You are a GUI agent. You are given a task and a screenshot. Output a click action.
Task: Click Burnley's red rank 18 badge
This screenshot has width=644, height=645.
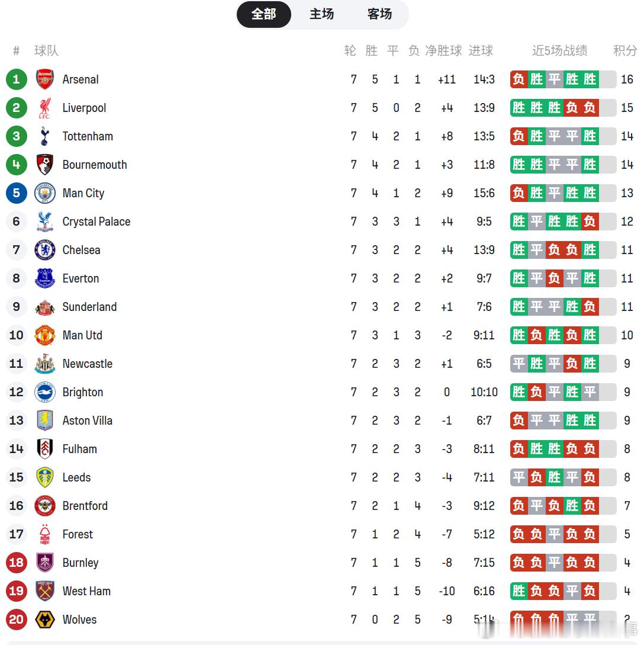tap(17, 563)
